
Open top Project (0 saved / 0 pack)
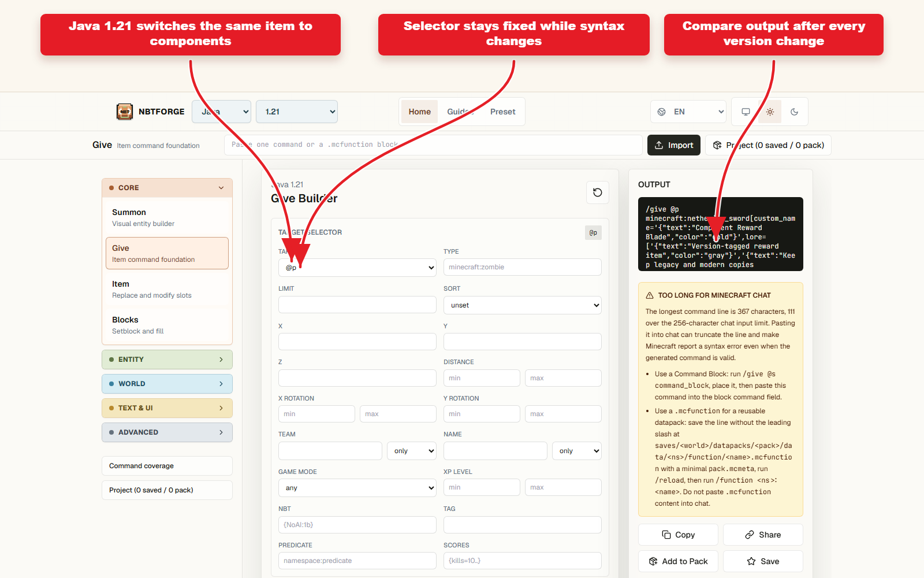(x=768, y=145)
